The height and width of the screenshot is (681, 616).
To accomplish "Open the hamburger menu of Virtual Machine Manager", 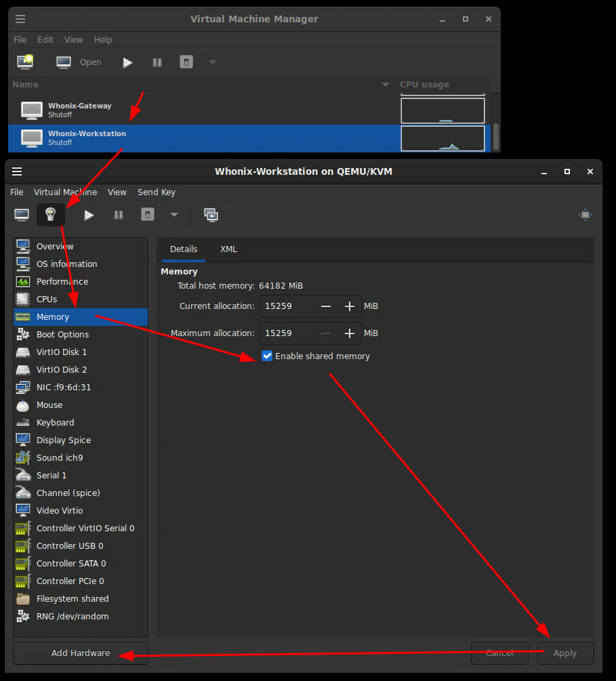I will point(20,19).
